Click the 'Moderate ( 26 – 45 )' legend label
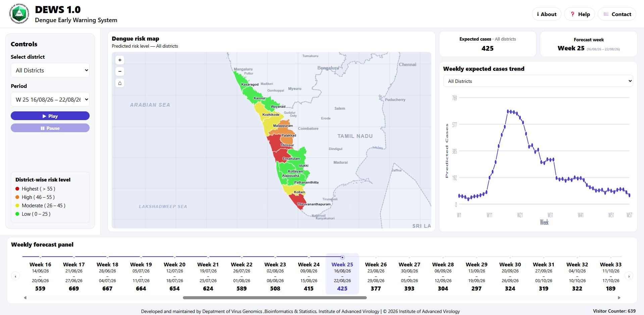This screenshot has height=315, width=644. [x=44, y=206]
